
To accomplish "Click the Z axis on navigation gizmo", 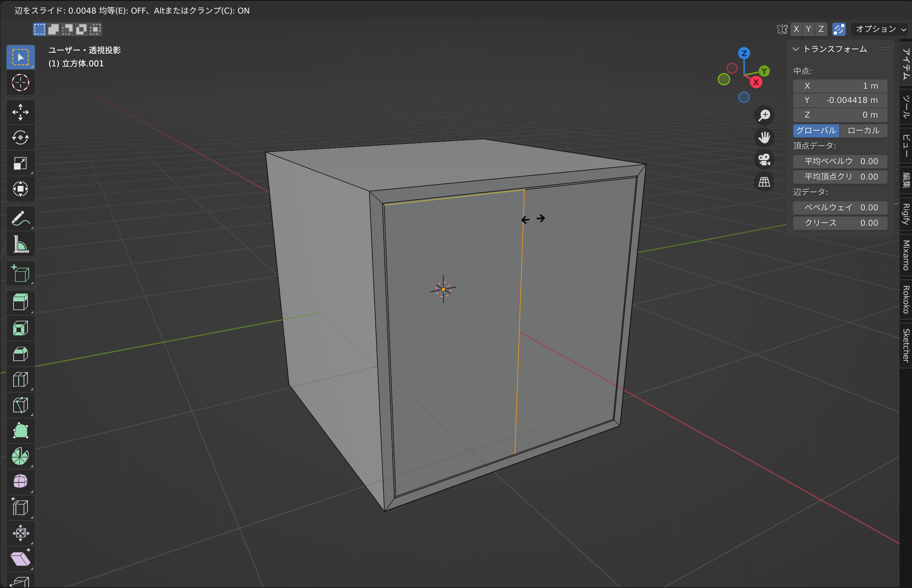I will click(x=744, y=53).
